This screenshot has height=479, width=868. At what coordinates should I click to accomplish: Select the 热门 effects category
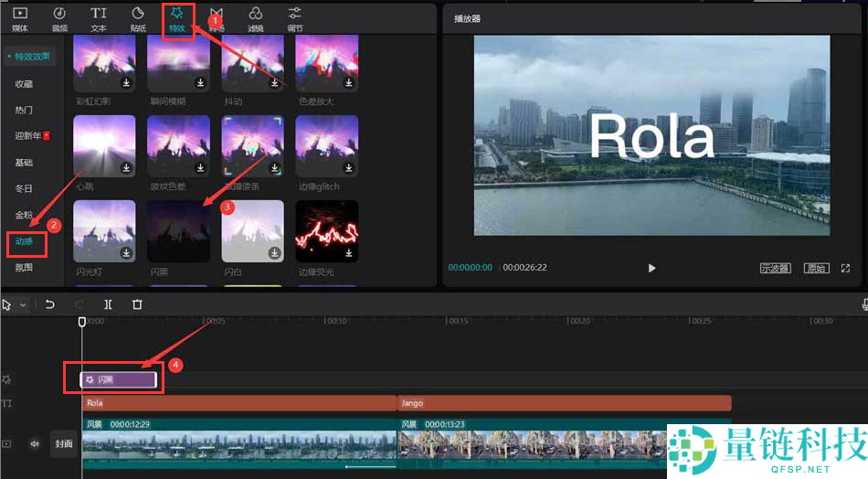click(24, 110)
